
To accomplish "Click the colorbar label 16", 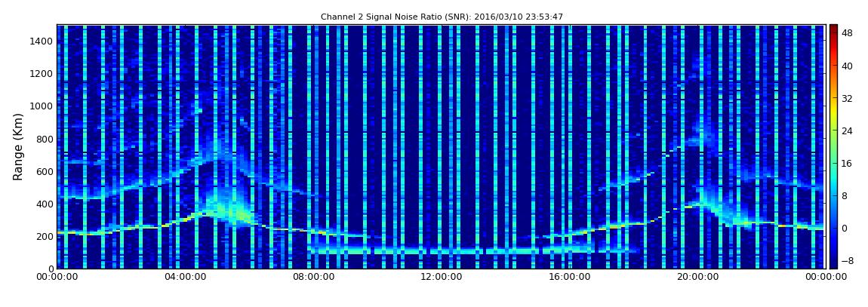I will 847,163.
